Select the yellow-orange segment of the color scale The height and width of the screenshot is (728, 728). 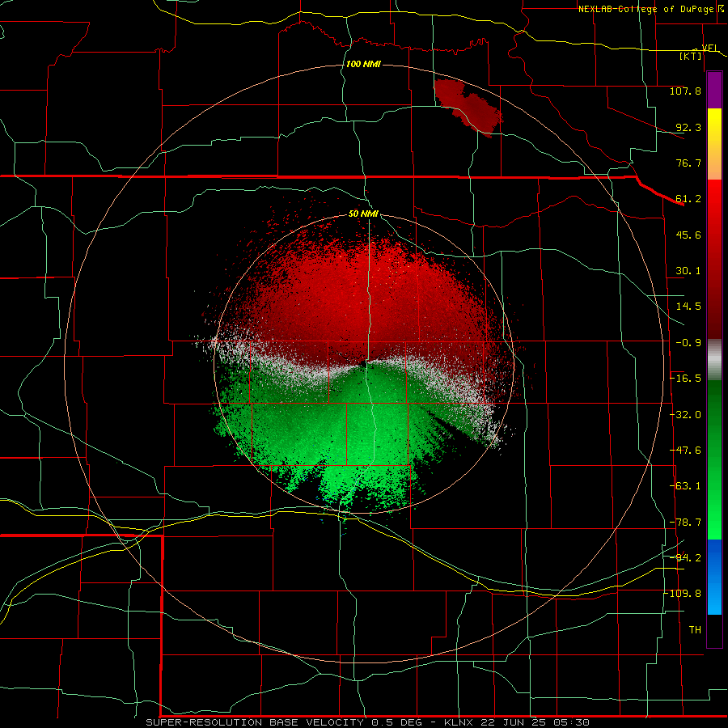click(x=714, y=145)
